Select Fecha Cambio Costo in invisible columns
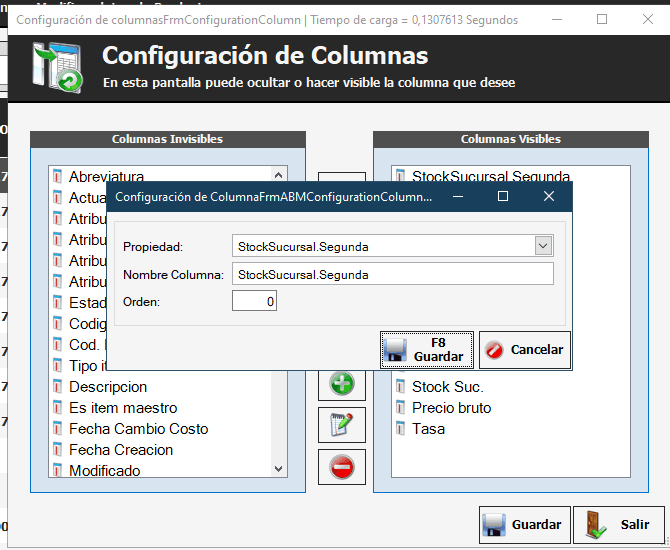 (x=138, y=429)
